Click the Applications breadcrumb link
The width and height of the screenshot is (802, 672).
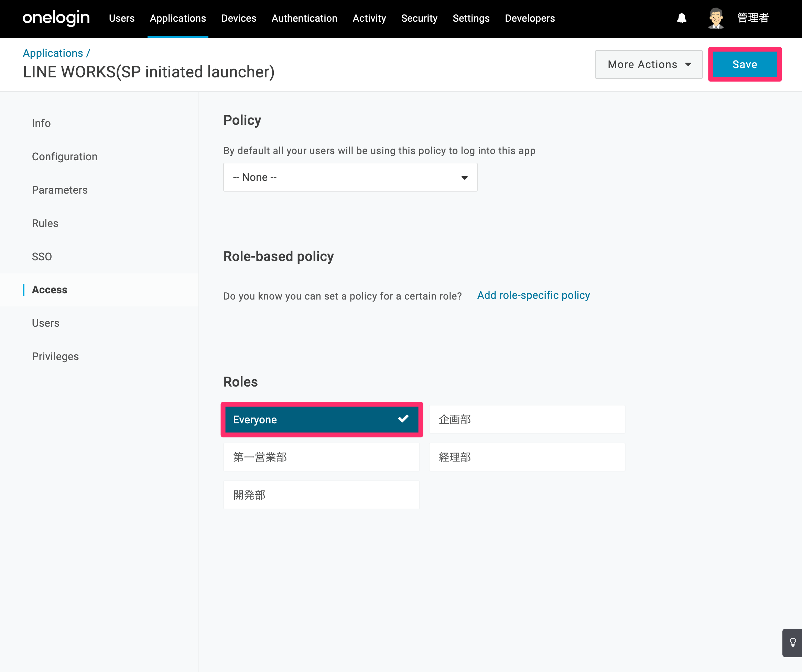point(53,53)
